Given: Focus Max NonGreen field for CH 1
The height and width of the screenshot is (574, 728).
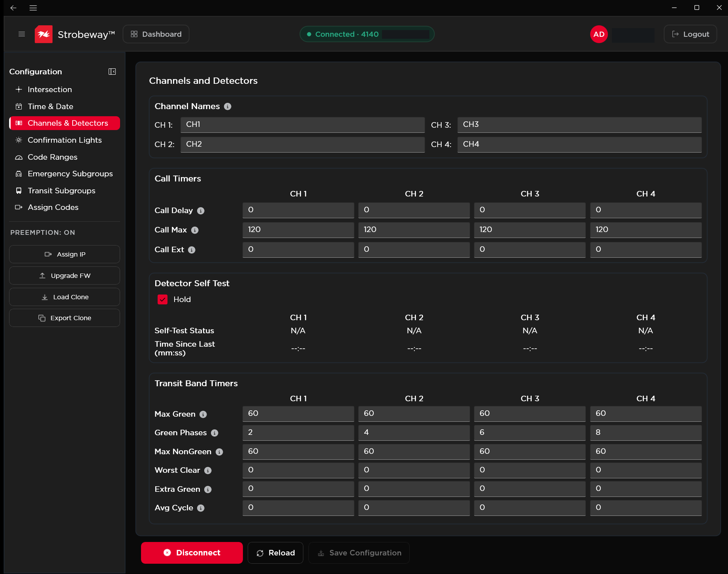Looking at the screenshot, I should pos(298,451).
